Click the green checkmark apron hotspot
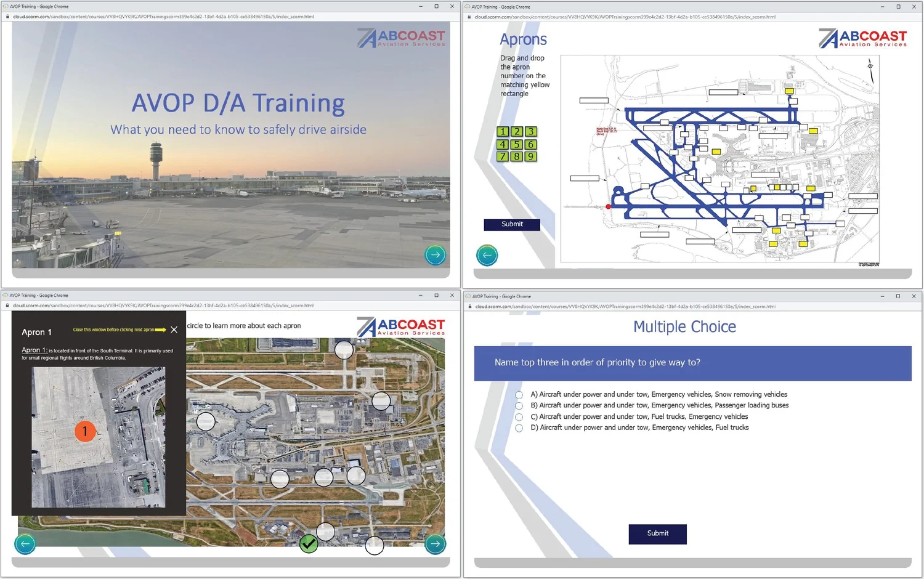Screen dimensions: 924x579 309,545
